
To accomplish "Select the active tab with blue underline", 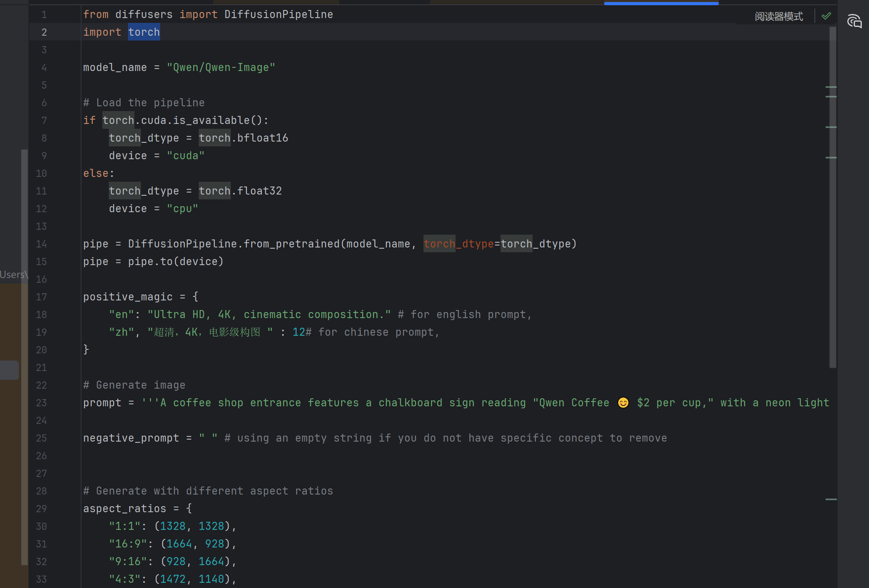I will coord(661,3).
